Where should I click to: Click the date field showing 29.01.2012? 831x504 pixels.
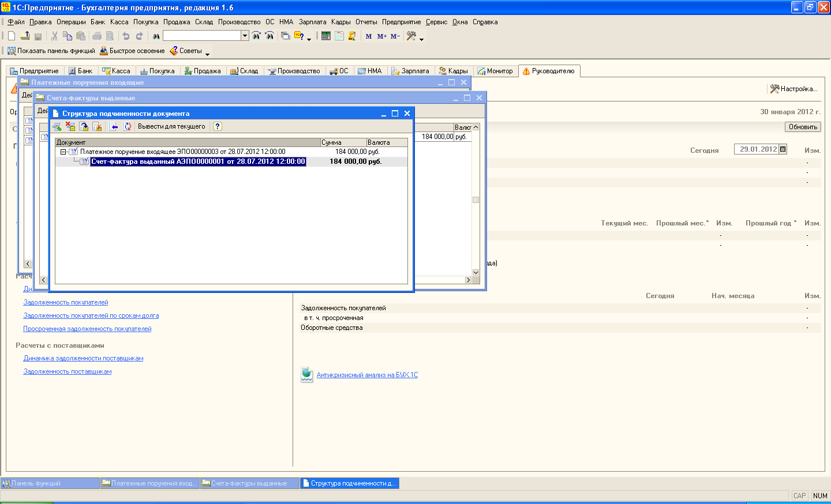pos(757,149)
